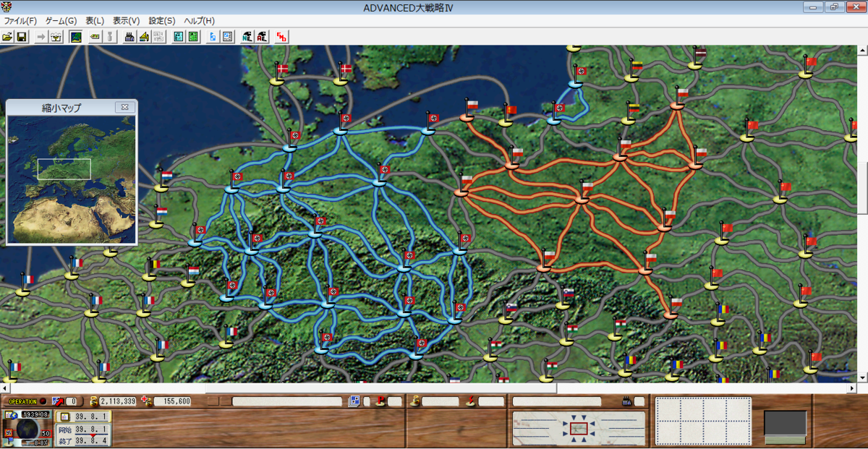Click the red indicator light beside OPERATION
The width and height of the screenshot is (868, 449).
pyautogui.click(x=43, y=401)
